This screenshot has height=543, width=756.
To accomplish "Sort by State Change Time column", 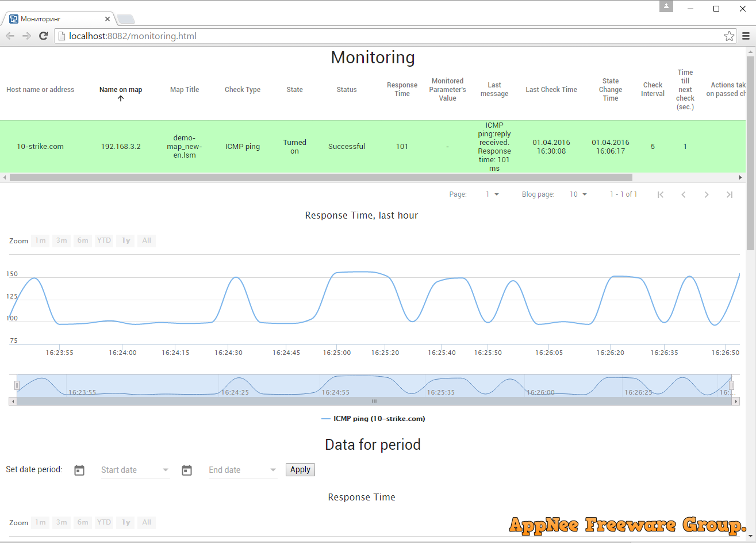I will [x=611, y=90].
